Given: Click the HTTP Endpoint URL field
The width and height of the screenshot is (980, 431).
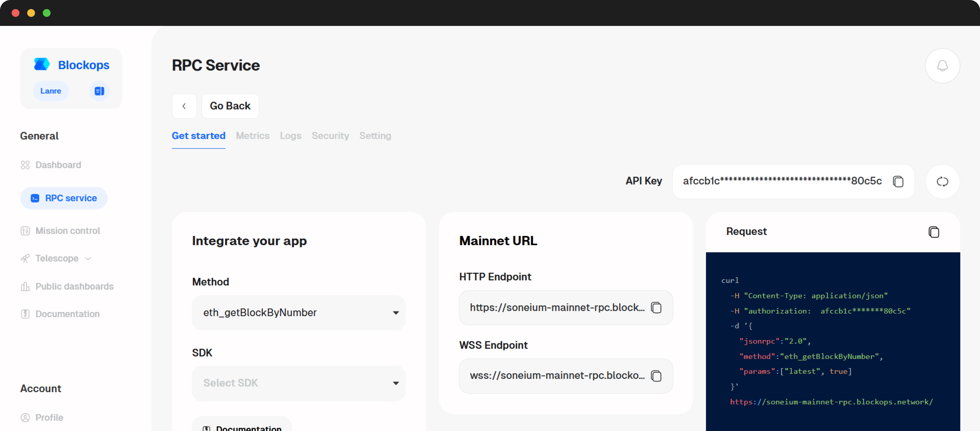Looking at the screenshot, I should coord(566,308).
